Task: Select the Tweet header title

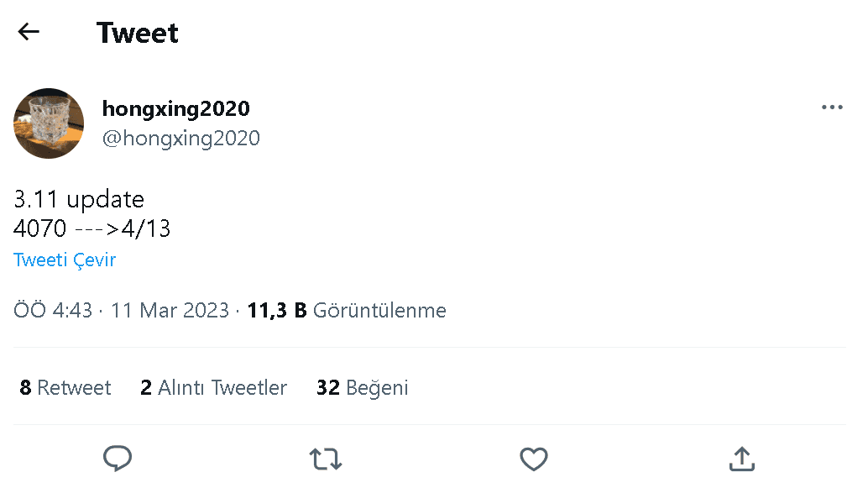Action: pyautogui.click(x=138, y=32)
